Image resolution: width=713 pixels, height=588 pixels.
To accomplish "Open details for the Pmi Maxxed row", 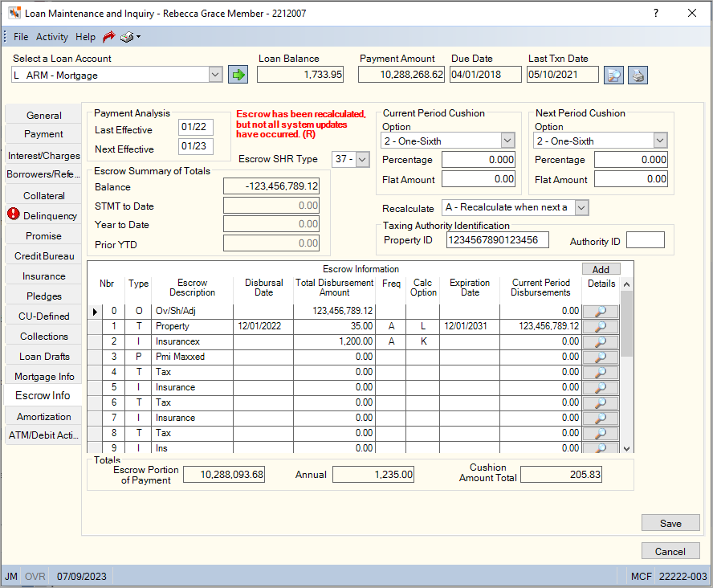I will click(601, 357).
